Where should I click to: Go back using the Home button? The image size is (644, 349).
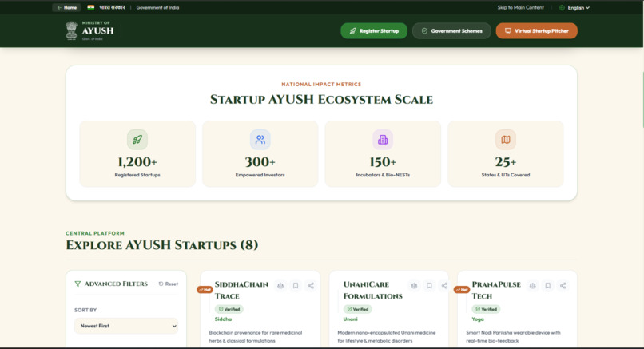click(x=67, y=7)
